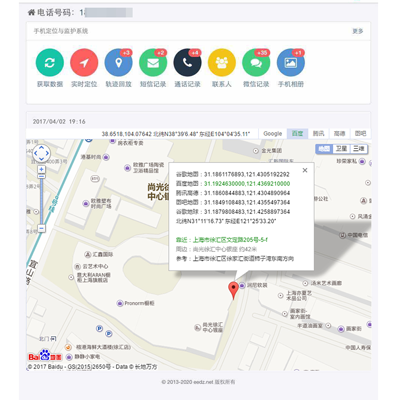
Task: Click the home icon beside 电话号码
Action: (x=31, y=13)
